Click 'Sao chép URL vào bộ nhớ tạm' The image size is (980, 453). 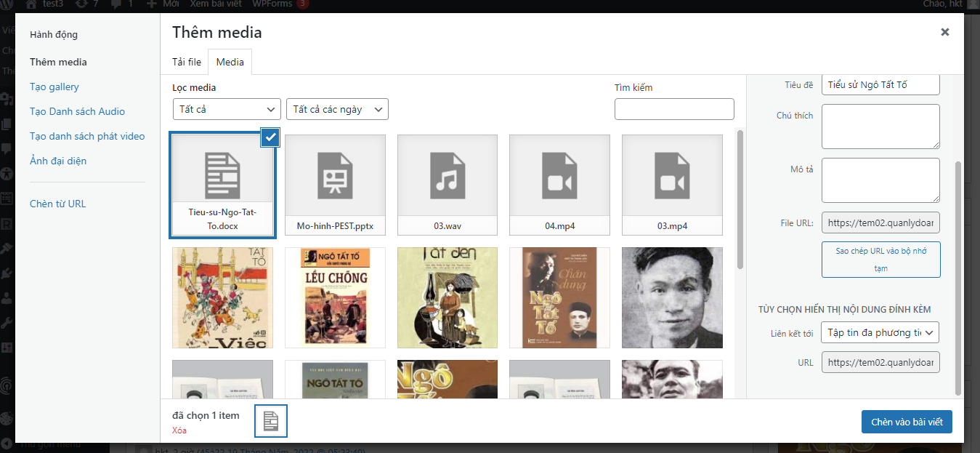(880, 260)
